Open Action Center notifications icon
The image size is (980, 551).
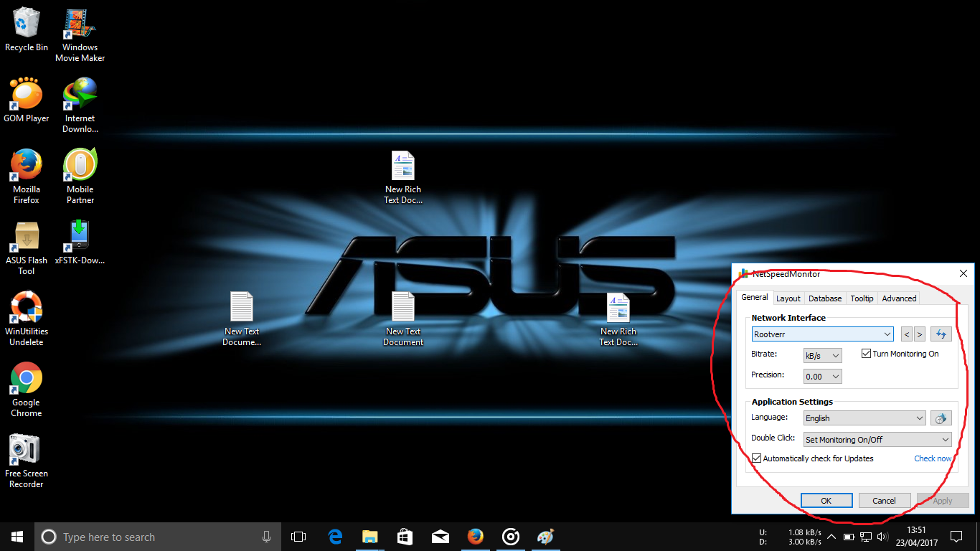tap(956, 537)
